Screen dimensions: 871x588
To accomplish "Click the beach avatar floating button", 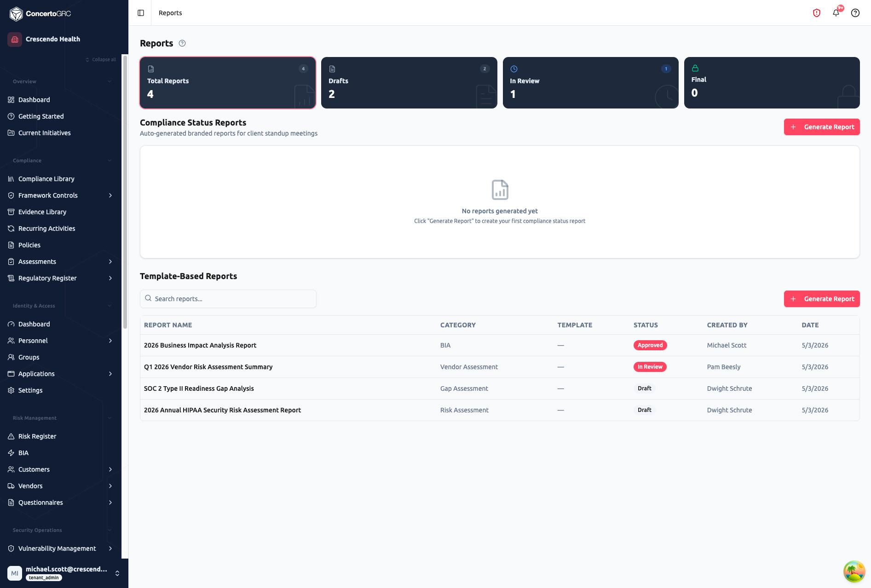I will tap(854, 571).
